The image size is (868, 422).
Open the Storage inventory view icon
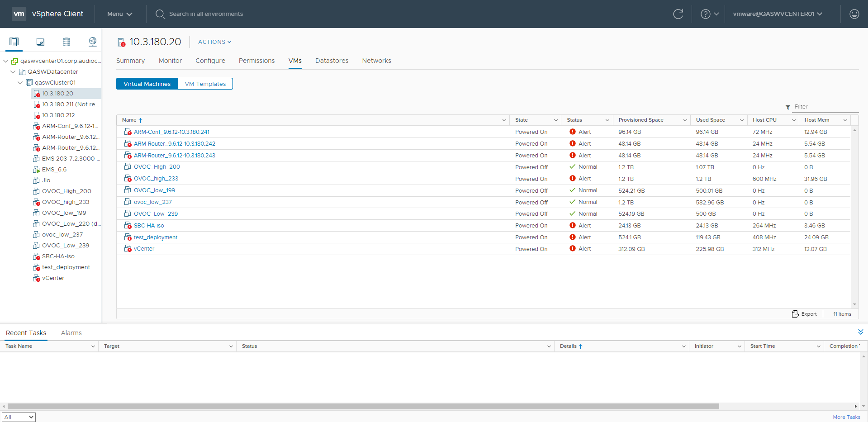tap(66, 42)
